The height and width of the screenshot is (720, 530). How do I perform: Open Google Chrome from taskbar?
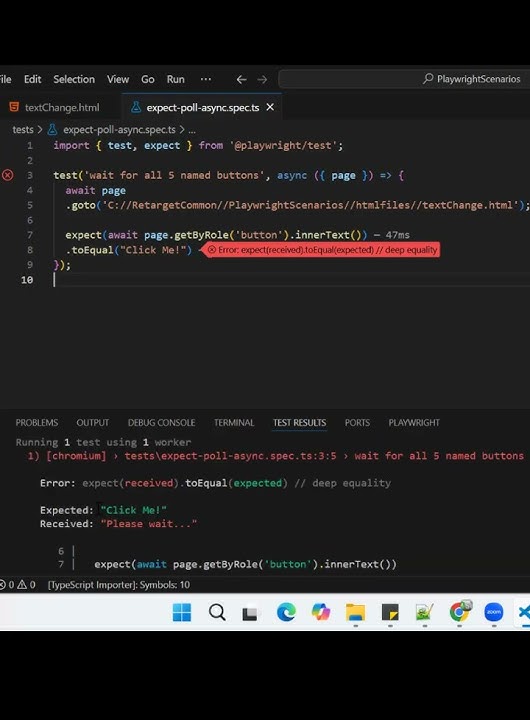click(459, 612)
